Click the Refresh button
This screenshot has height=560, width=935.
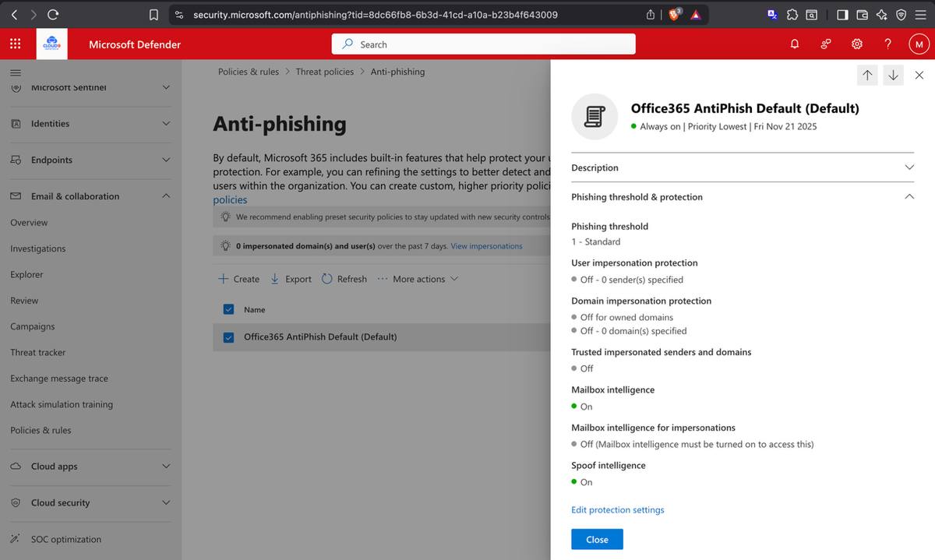[x=344, y=279]
